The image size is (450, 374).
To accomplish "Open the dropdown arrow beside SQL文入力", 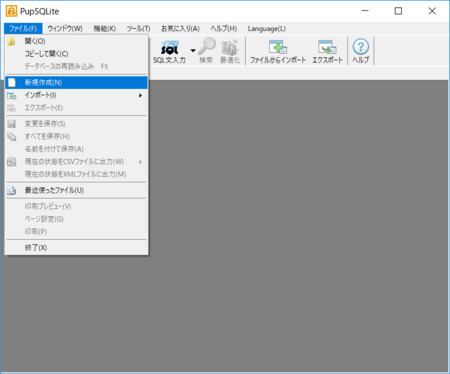I will pos(193,51).
